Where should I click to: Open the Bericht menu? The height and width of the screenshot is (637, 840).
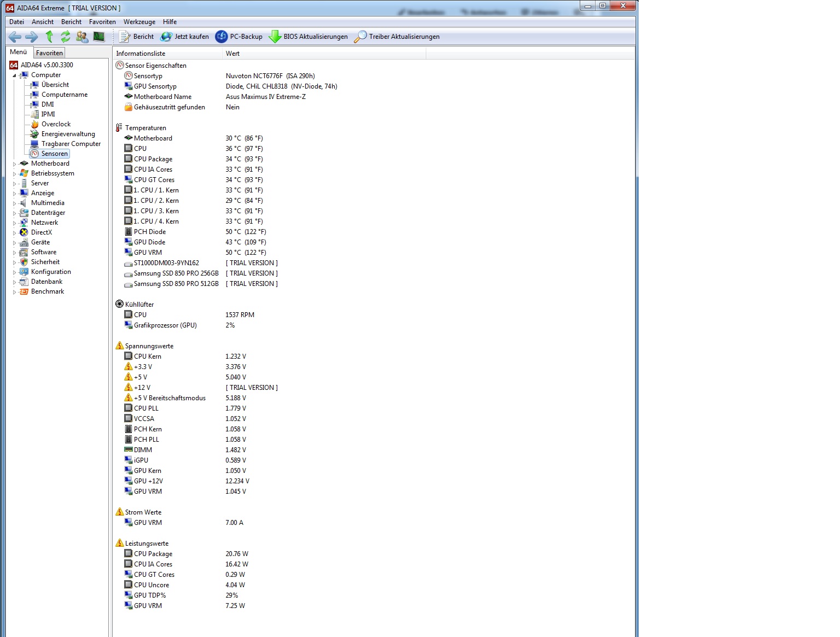[71, 22]
